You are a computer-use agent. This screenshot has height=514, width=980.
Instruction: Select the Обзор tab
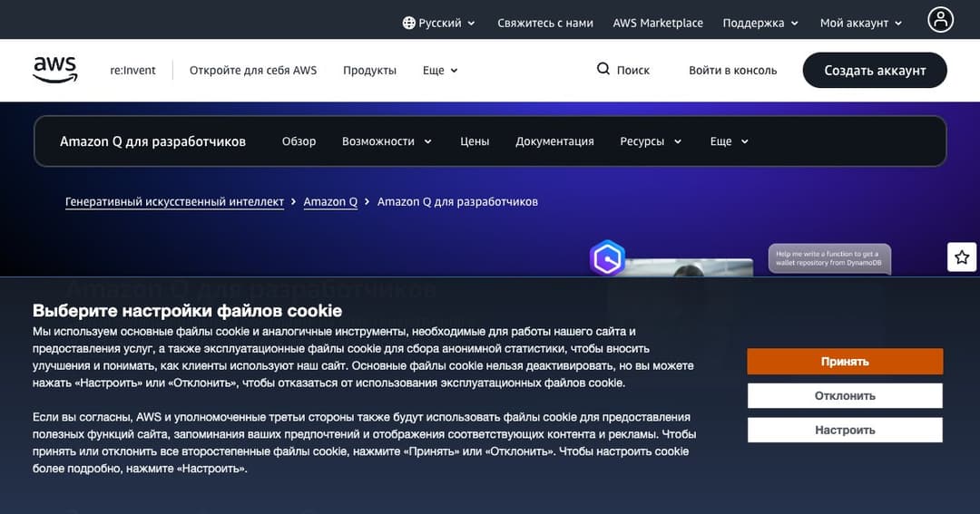coord(299,141)
